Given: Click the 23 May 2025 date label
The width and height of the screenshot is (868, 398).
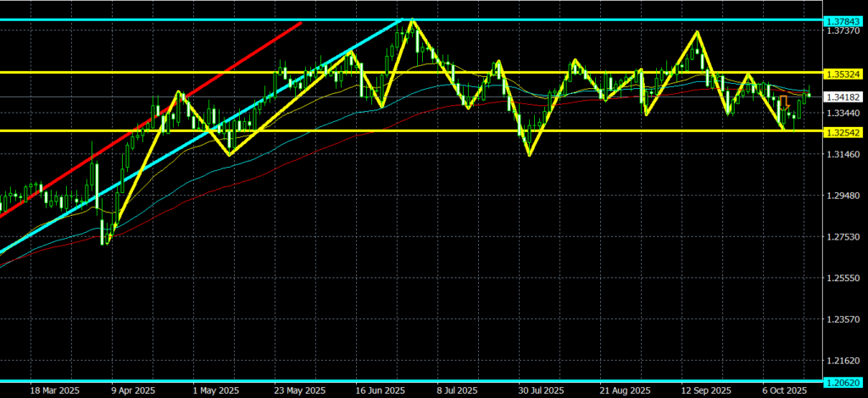Looking at the screenshot, I should pos(299,391).
